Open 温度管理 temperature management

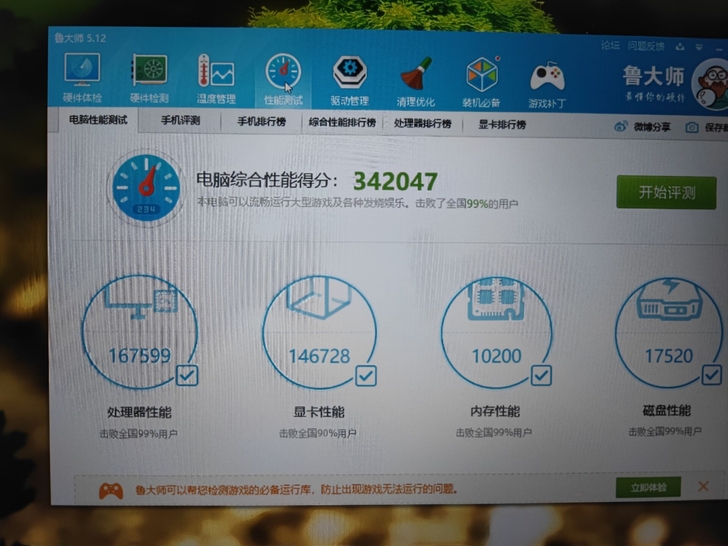(216, 78)
